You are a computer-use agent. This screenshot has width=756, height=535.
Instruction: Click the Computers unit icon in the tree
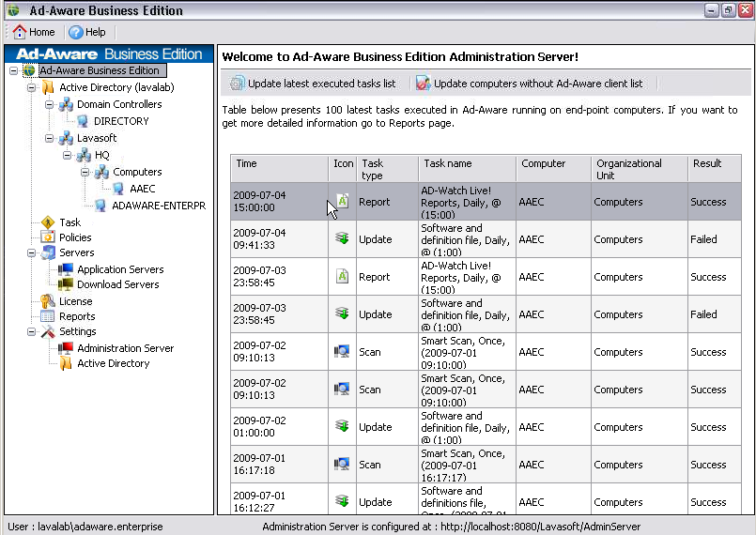101,172
